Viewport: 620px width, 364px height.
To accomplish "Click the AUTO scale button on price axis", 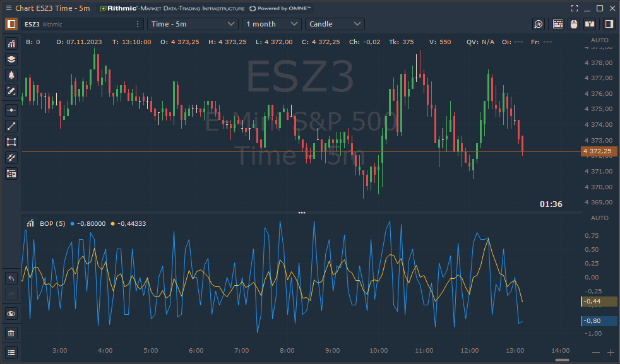I will 599,40.
